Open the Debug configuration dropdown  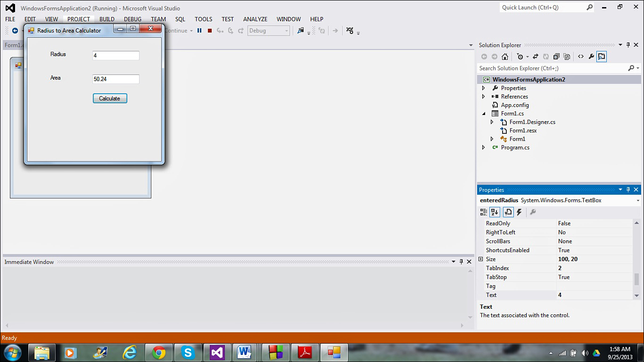[x=286, y=31]
